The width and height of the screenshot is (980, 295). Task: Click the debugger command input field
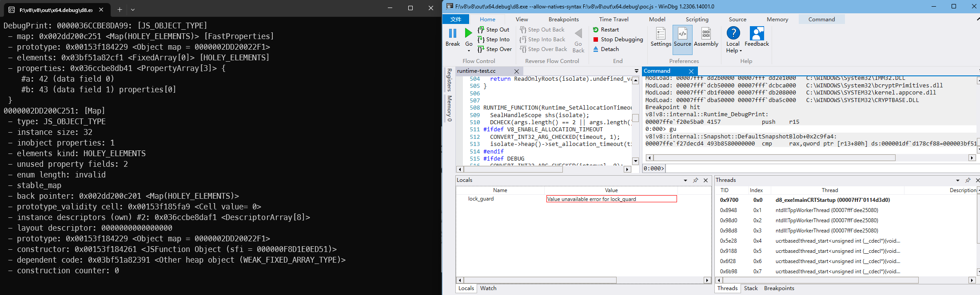pyautogui.click(x=822, y=169)
